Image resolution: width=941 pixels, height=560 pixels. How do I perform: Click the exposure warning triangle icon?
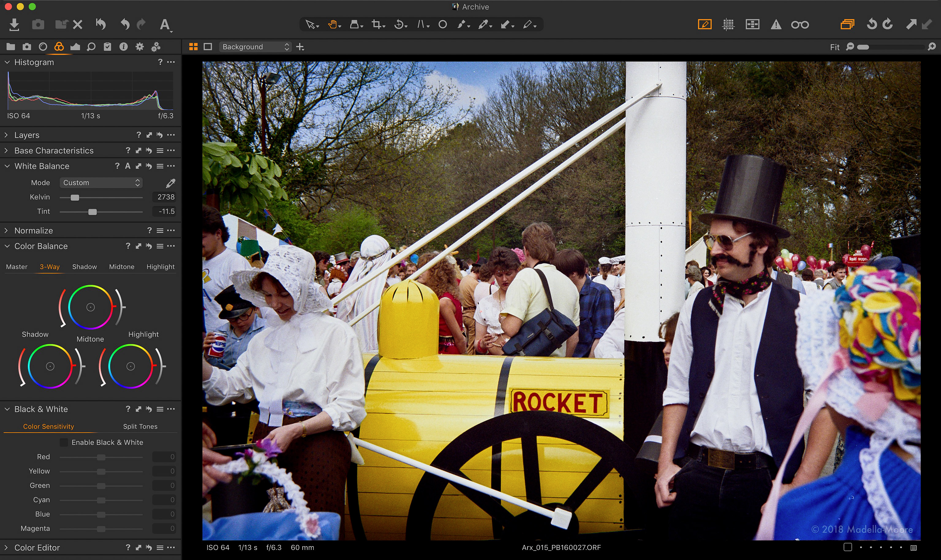click(776, 25)
